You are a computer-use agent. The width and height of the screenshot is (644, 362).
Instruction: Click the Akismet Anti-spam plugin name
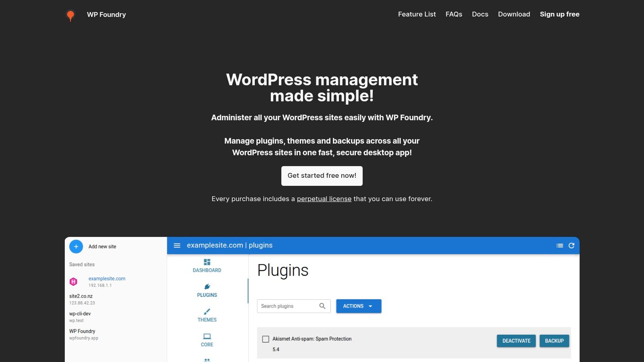pyautogui.click(x=312, y=339)
